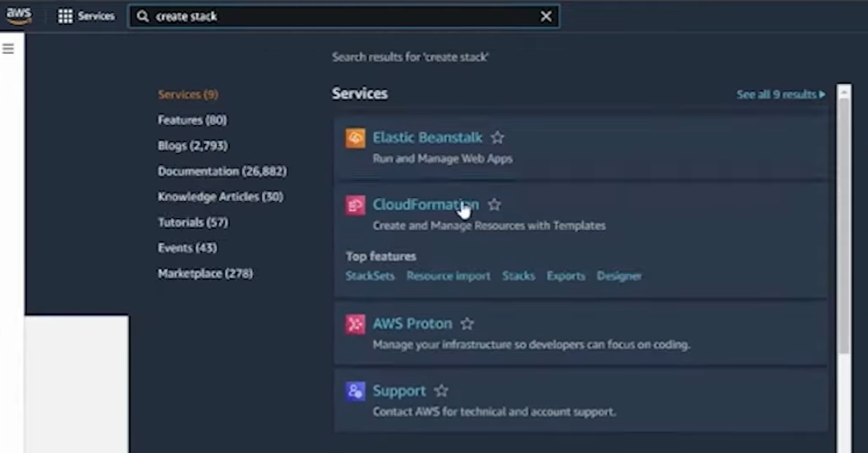Click See all 9 results

click(x=780, y=94)
